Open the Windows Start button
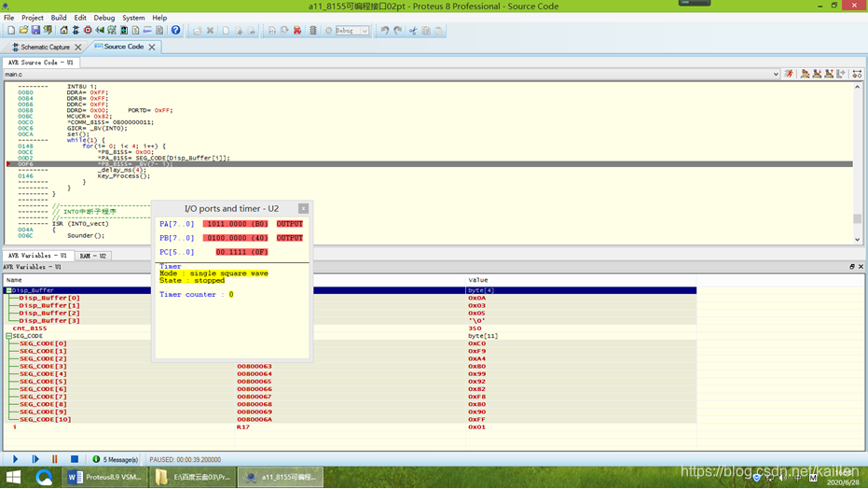 click(x=13, y=477)
